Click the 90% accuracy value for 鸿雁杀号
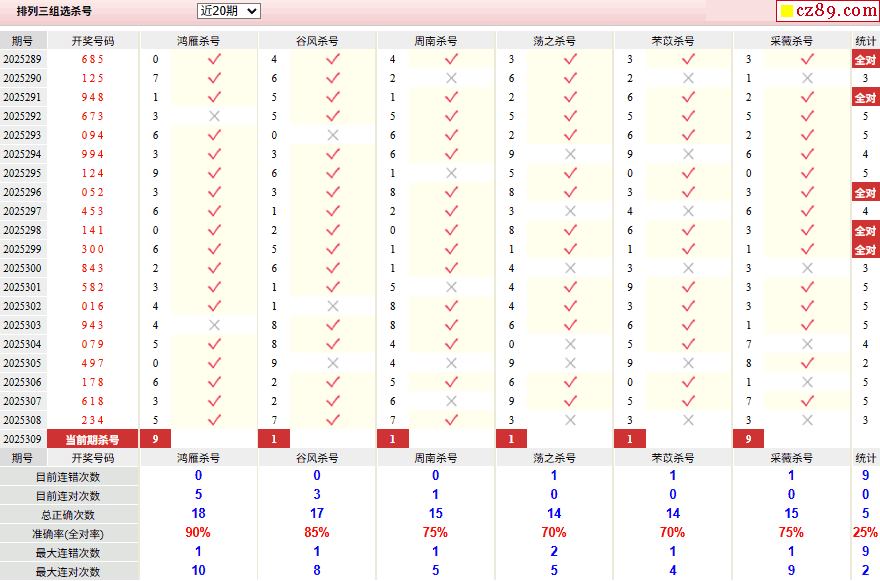The width and height of the screenshot is (880, 581). 198,533
